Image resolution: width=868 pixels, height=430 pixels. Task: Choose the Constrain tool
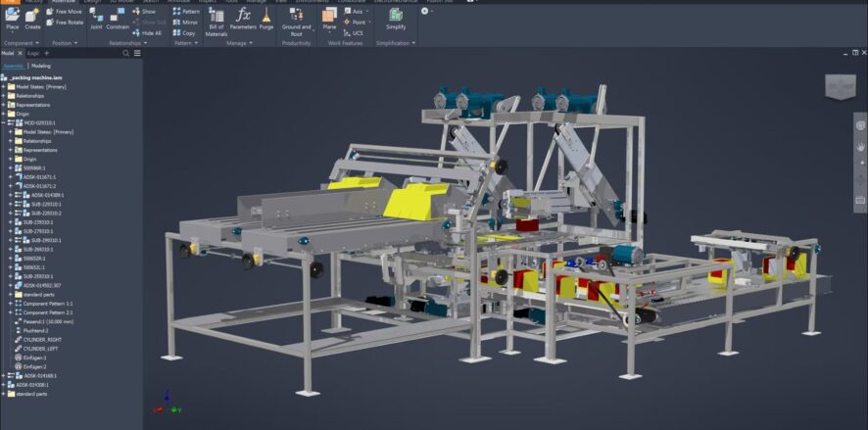tap(118, 20)
